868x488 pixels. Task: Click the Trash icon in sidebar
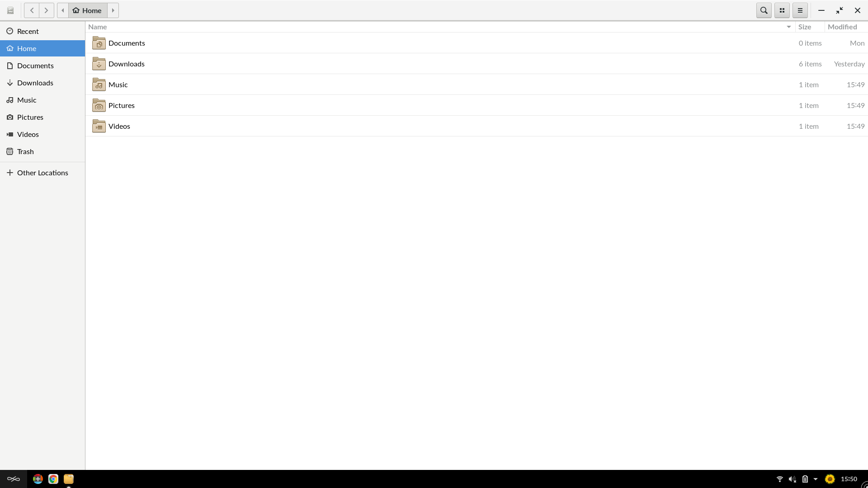[9, 151]
